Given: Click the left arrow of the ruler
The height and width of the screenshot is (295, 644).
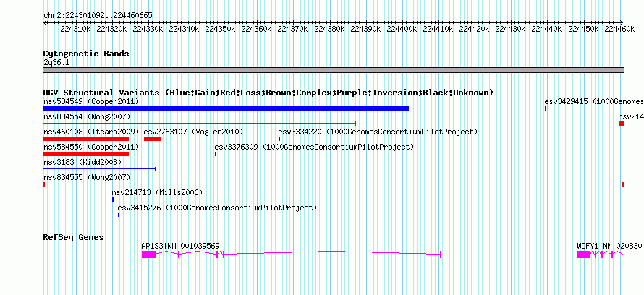Looking at the screenshot, I should (x=45, y=22).
